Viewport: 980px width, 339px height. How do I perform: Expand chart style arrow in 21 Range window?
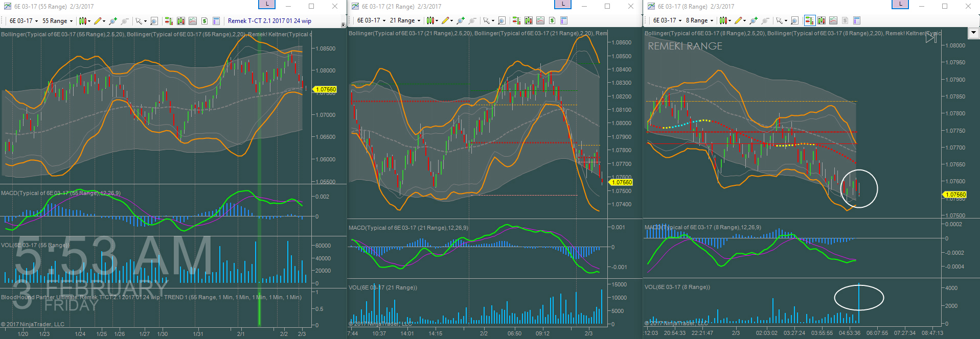[x=437, y=20]
